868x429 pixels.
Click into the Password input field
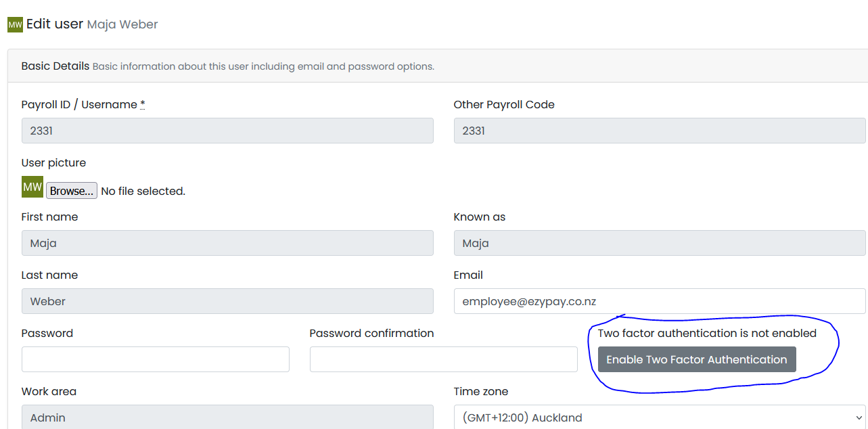[155, 359]
